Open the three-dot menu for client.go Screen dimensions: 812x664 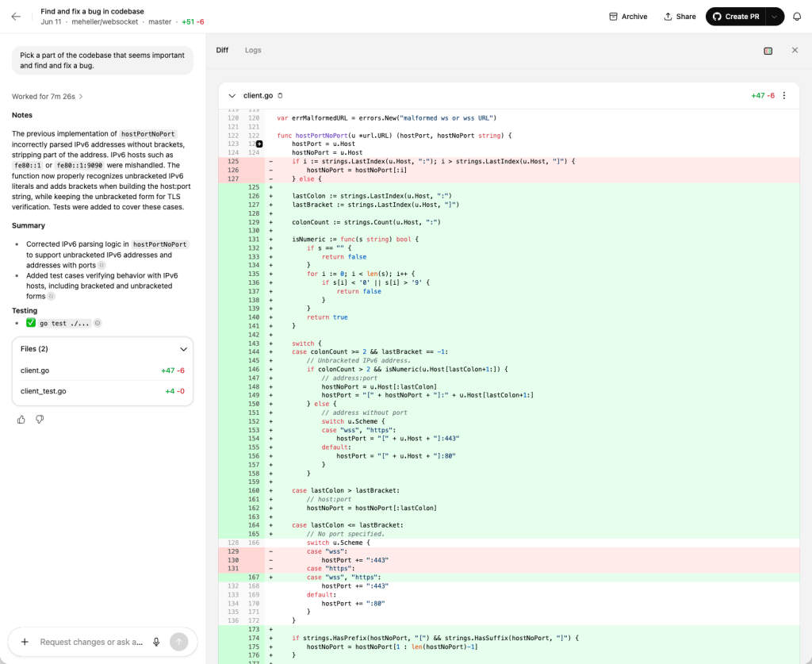(784, 96)
